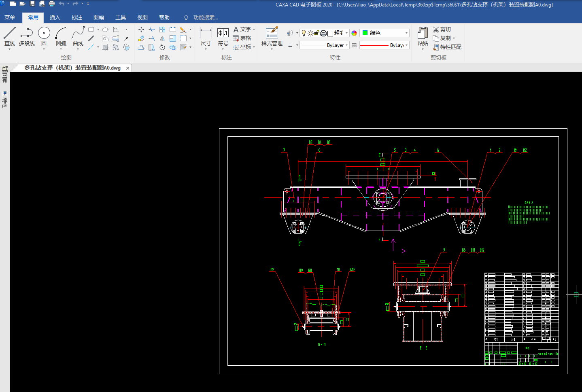The image size is (582, 392).
Task: Open the ByLayer linetype dropdown
Action: point(324,45)
